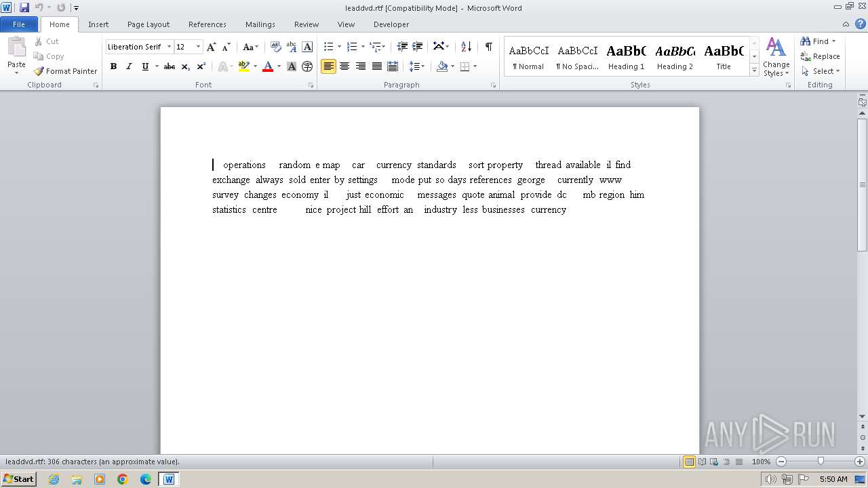Switch to the Developer tab

click(391, 24)
